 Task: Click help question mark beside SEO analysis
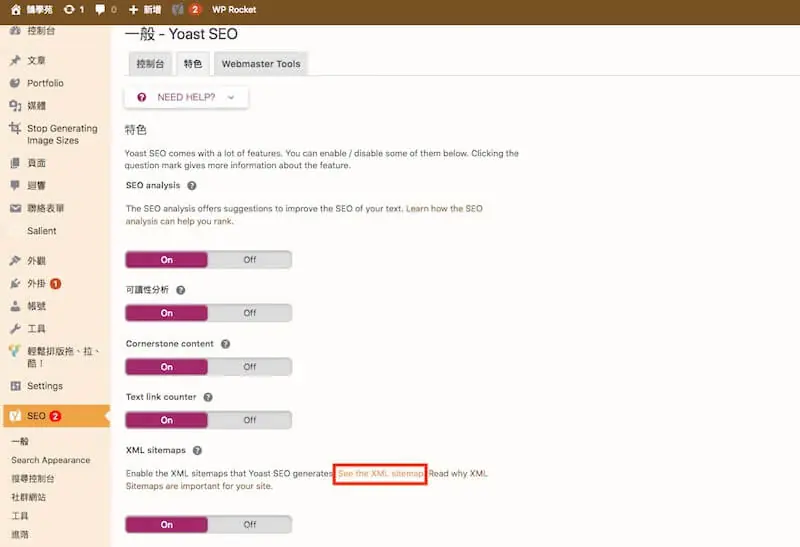(x=192, y=186)
